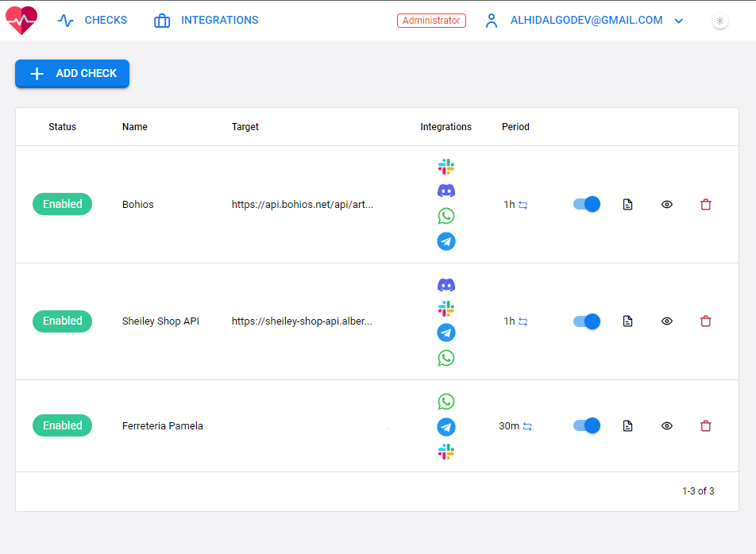Expand the account dropdown chevron
756x554 pixels.
tap(678, 21)
